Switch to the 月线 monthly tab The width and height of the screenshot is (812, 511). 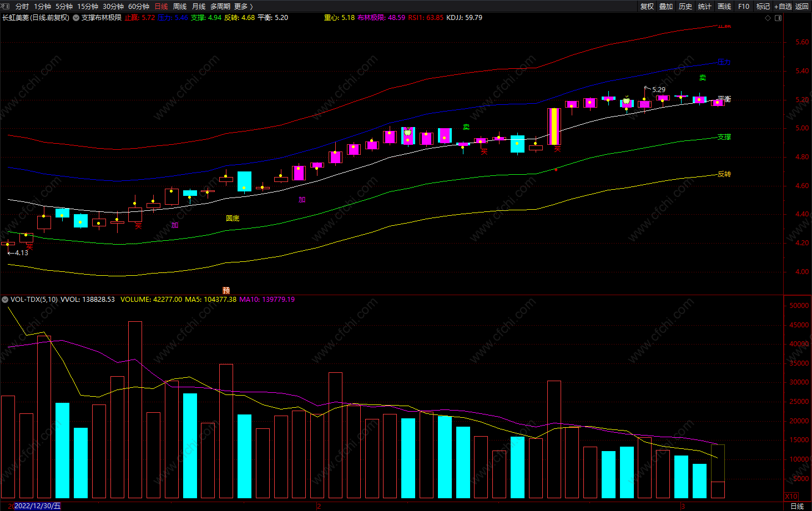pyautogui.click(x=199, y=6)
